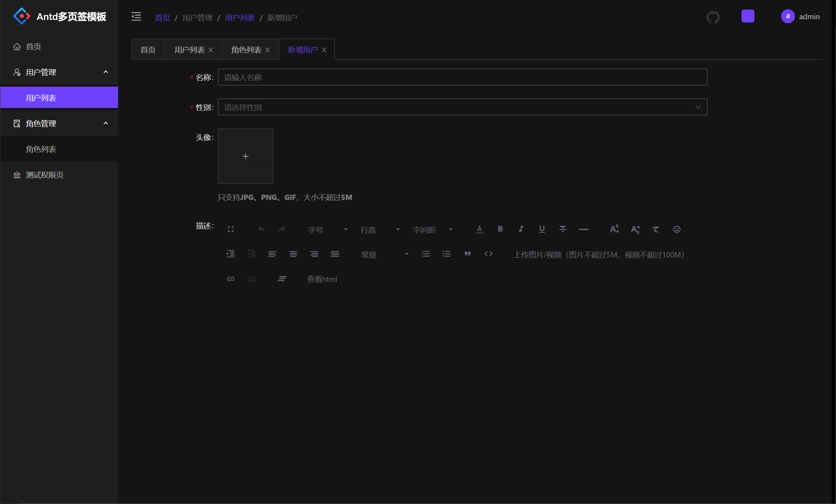The height and width of the screenshot is (504, 836).
Task: Apply italic formatting to the description
Action: click(x=521, y=229)
